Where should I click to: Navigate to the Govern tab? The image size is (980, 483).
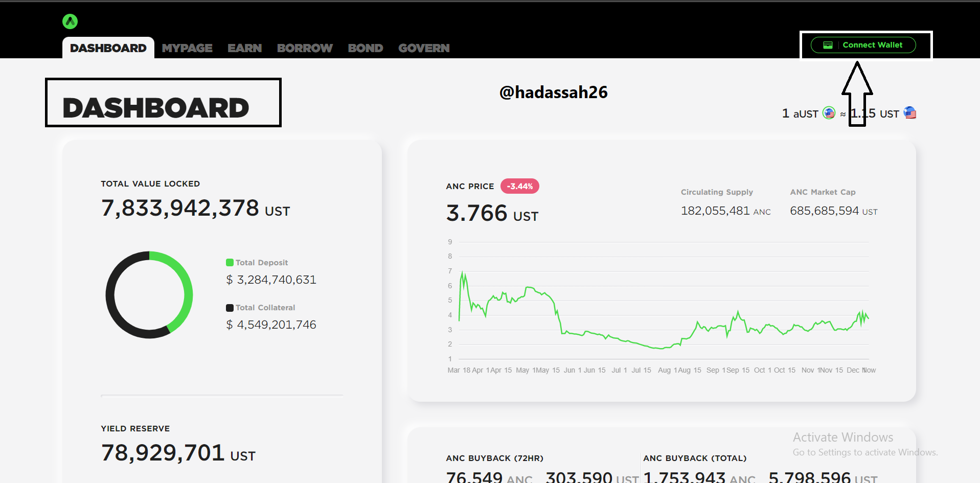(x=424, y=48)
